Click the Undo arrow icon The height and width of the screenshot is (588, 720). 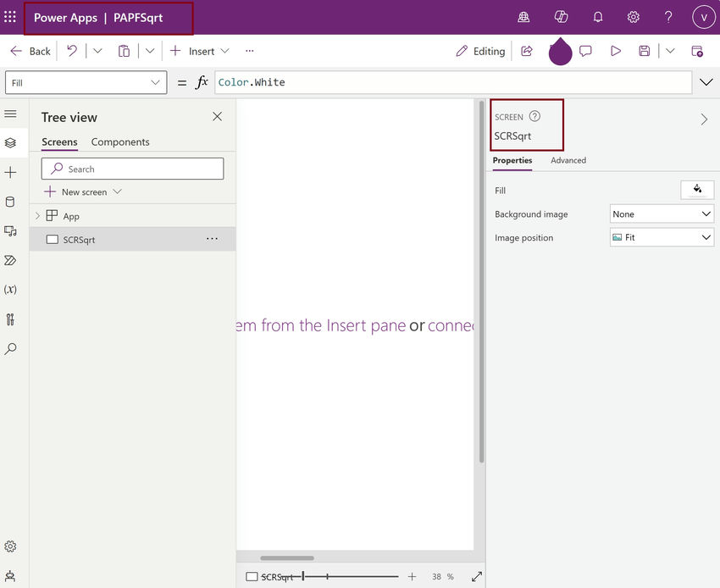[72, 51]
